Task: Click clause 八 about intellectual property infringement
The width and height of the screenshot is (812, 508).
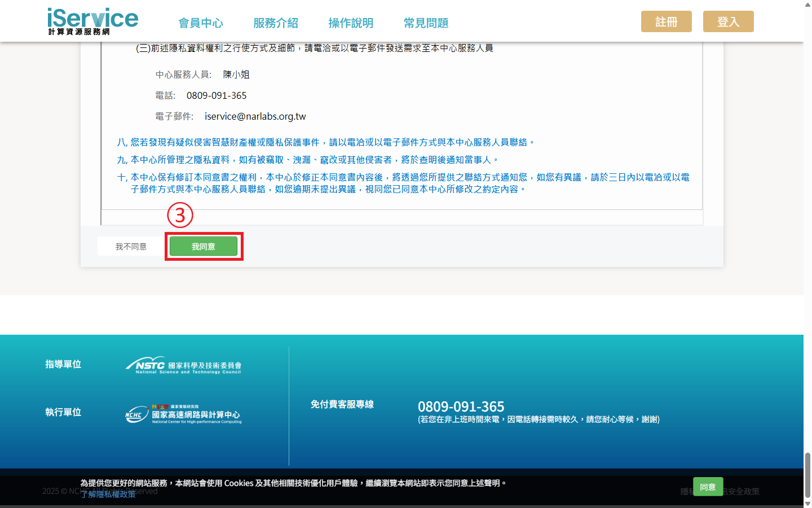Action: click(x=325, y=142)
